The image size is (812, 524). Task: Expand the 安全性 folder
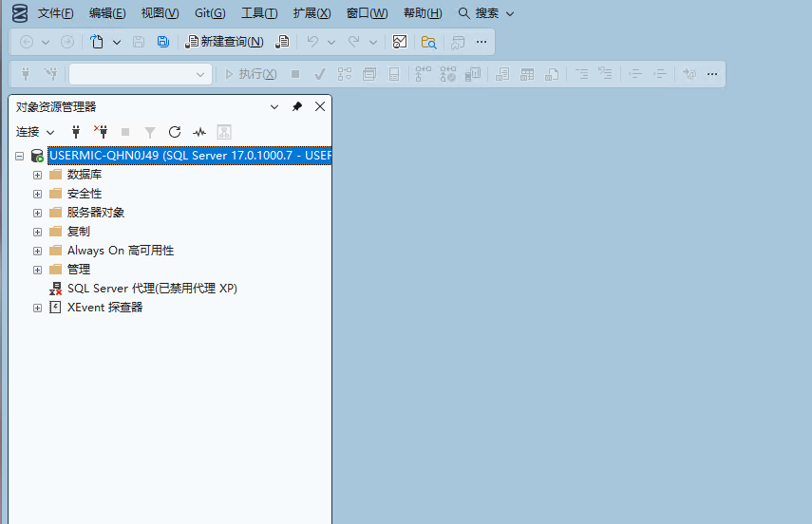pyautogui.click(x=37, y=195)
